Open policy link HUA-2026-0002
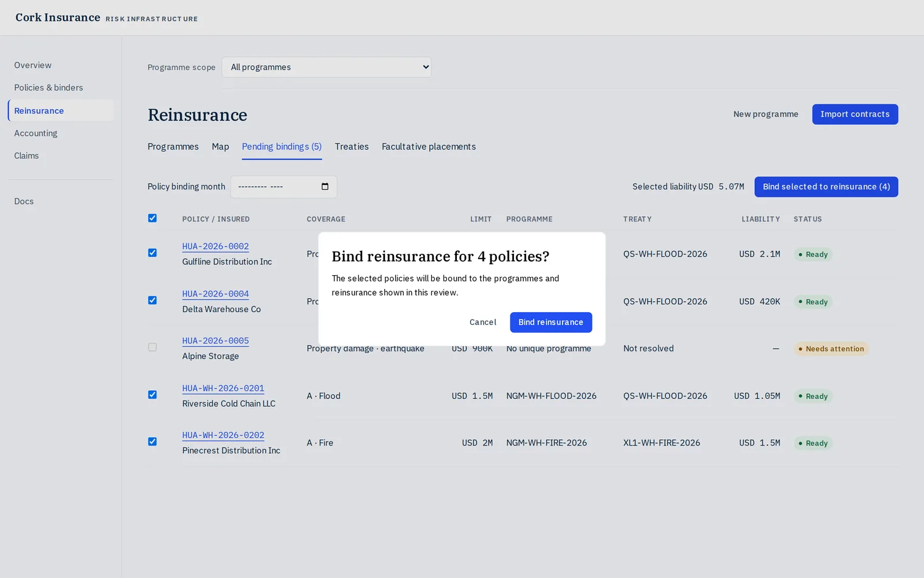The width and height of the screenshot is (924, 578). tap(215, 246)
